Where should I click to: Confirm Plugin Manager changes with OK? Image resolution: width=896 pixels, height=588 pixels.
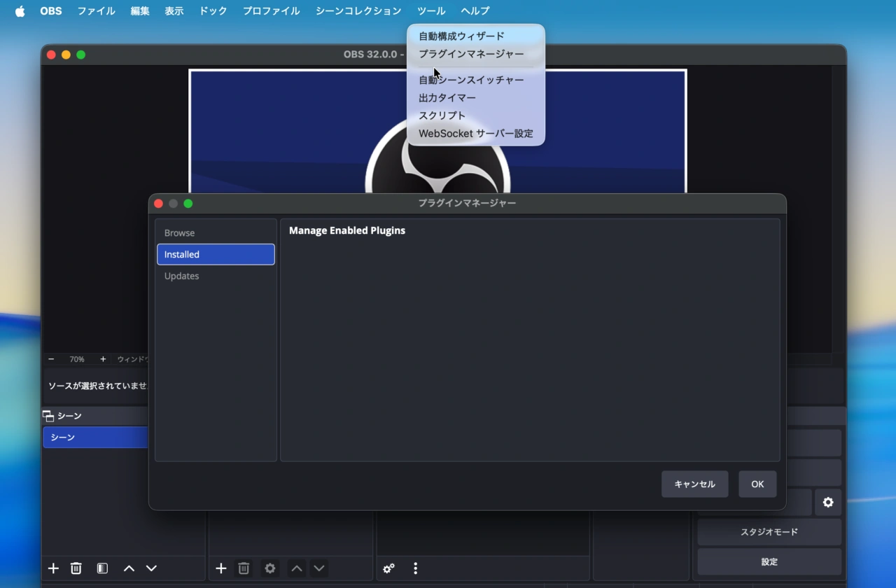coord(757,484)
